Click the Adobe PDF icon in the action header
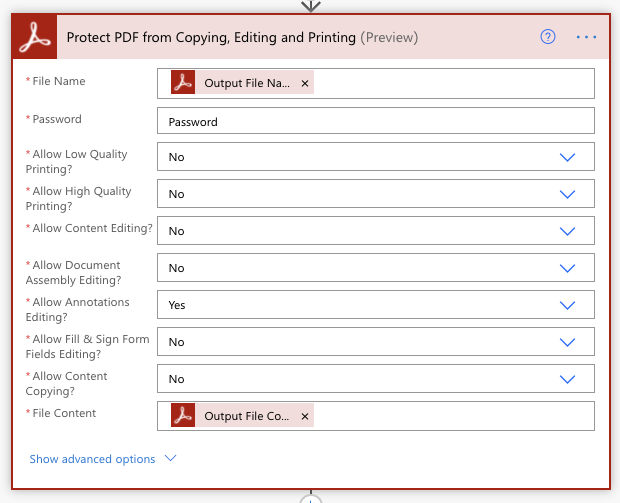 37,37
